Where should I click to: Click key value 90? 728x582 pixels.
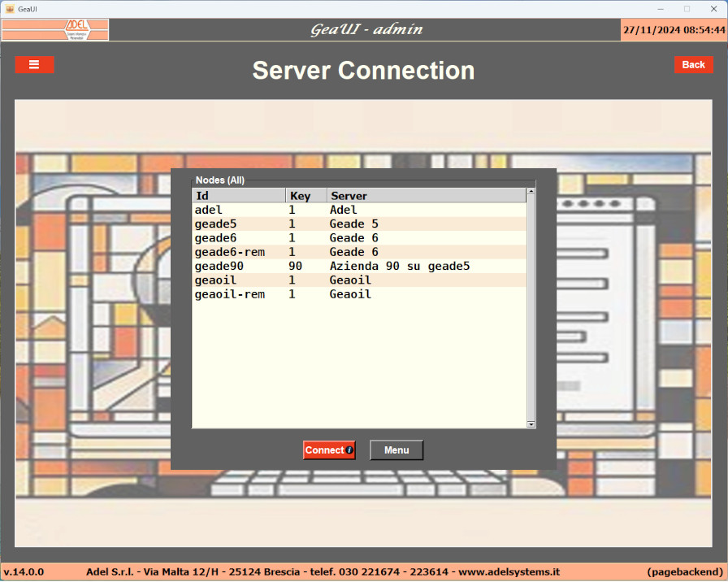(x=295, y=266)
